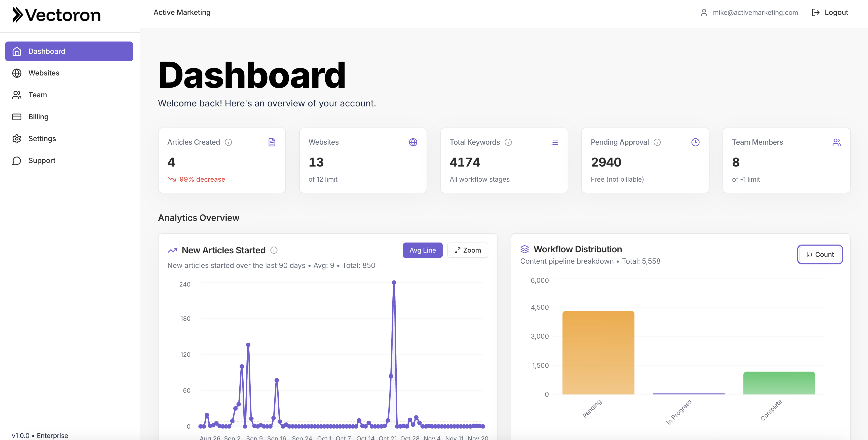Click the clock icon on Pending Approval card
Viewport: 868px width, 440px height.
coord(695,142)
